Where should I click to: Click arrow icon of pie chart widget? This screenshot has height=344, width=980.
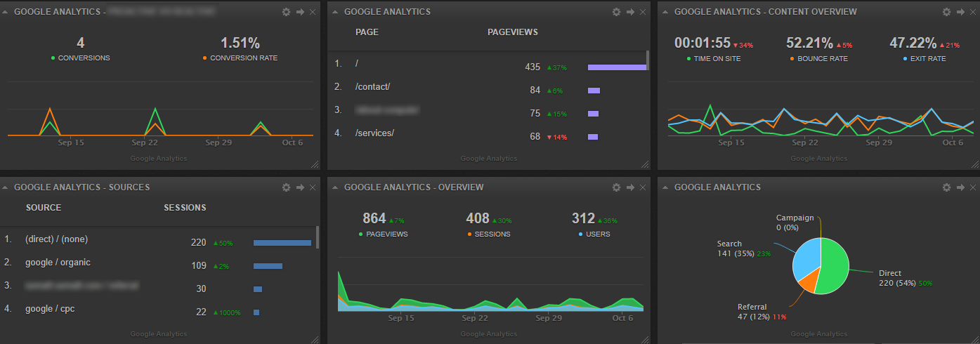[960, 187]
